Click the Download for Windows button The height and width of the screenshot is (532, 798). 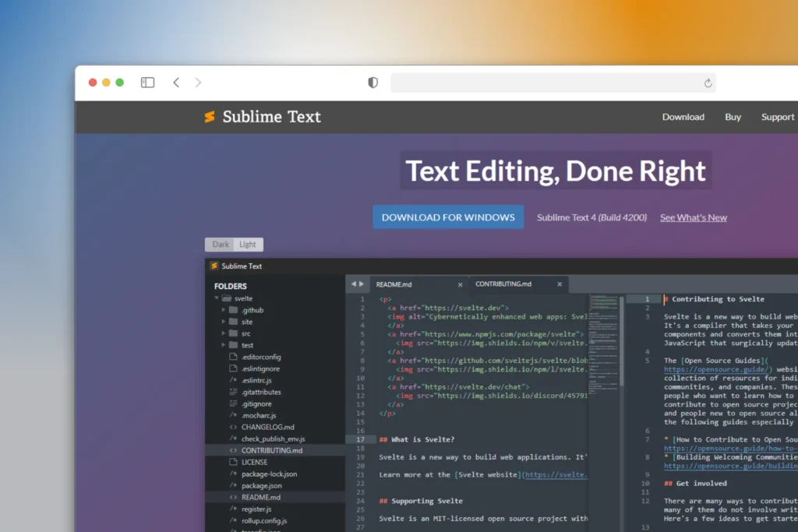tap(448, 217)
